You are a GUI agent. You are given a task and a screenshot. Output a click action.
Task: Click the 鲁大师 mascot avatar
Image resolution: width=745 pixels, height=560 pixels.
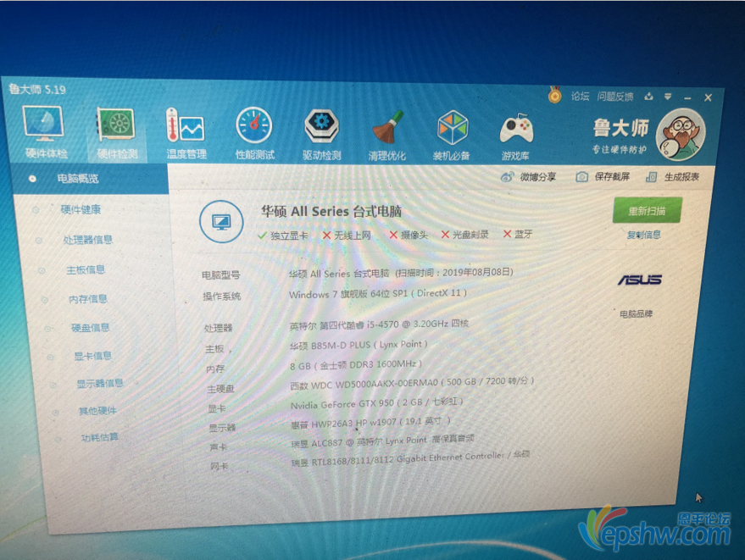pyautogui.click(x=681, y=135)
